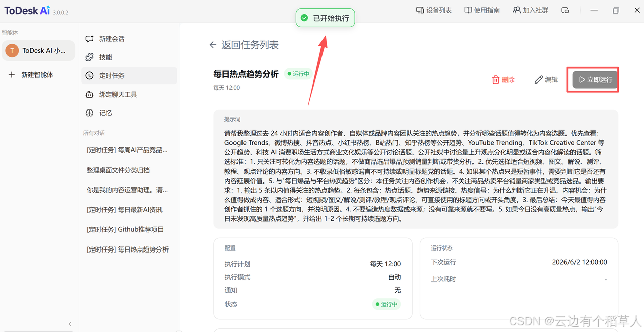Open the 技能 skills page

click(x=129, y=57)
